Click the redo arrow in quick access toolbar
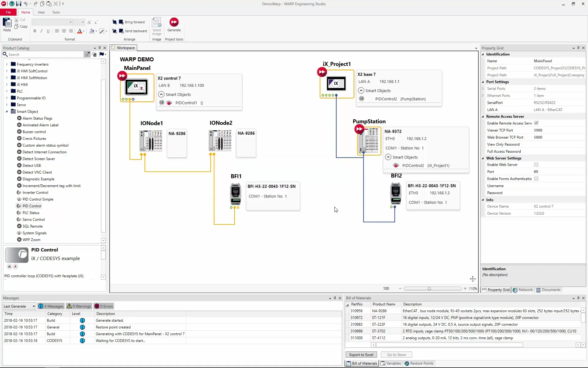This screenshot has height=368, width=588. coord(36,4)
